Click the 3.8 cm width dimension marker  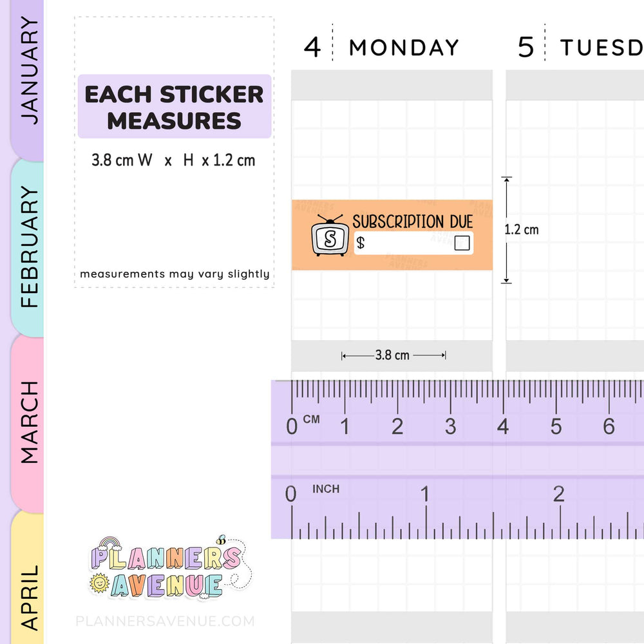click(393, 355)
